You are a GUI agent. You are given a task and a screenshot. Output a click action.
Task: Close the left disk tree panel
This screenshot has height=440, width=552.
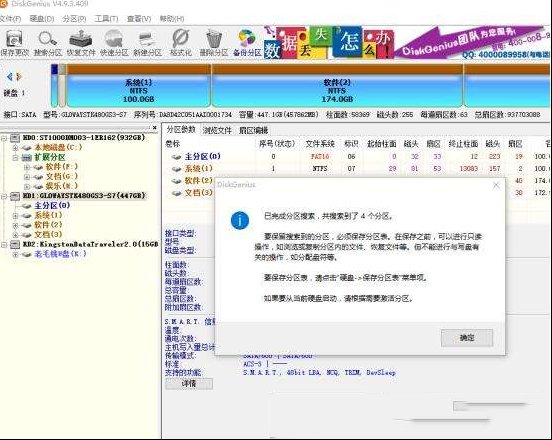pos(155,128)
